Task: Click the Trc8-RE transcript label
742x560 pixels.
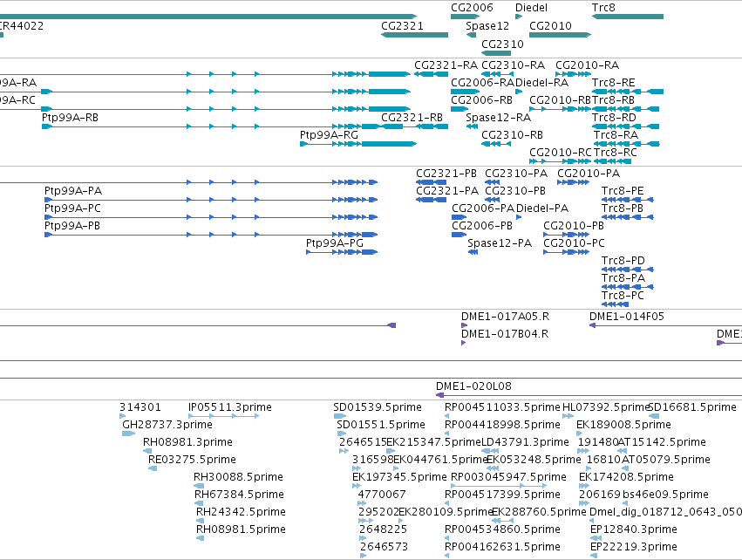Action: pos(613,82)
